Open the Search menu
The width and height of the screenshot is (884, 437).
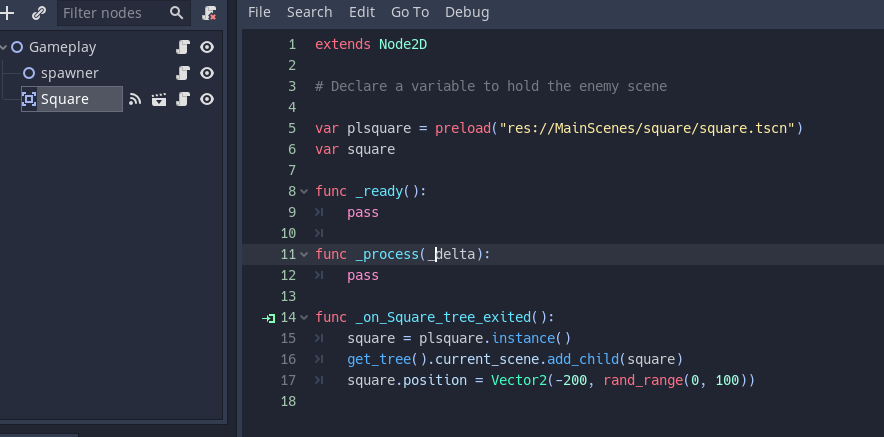click(310, 12)
